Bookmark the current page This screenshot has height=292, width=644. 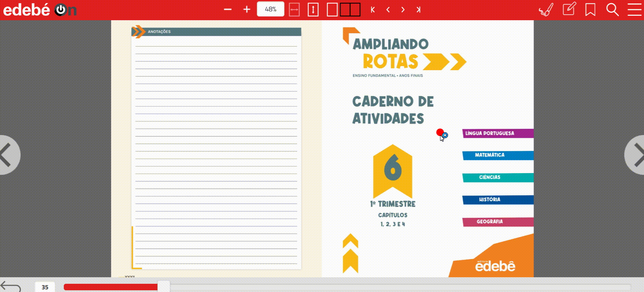590,10
